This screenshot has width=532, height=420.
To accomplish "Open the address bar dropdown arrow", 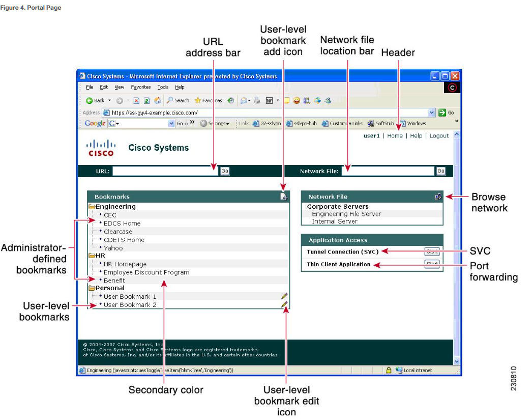I will click(431, 112).
